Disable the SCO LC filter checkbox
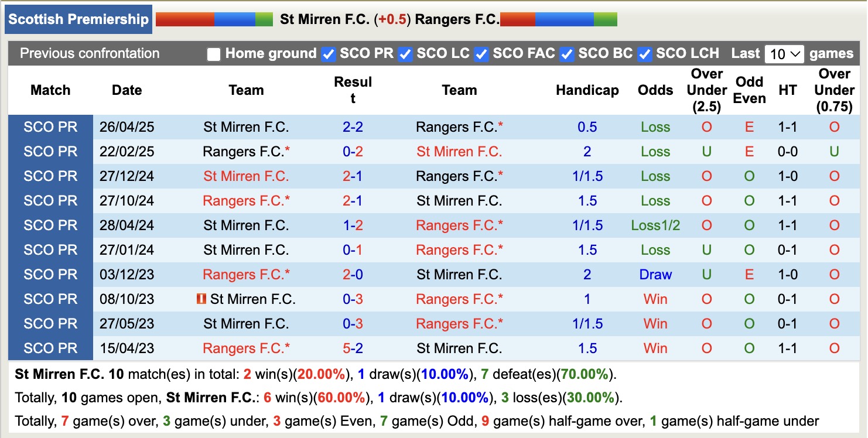868x438 pixels. (x=404, y=53)
